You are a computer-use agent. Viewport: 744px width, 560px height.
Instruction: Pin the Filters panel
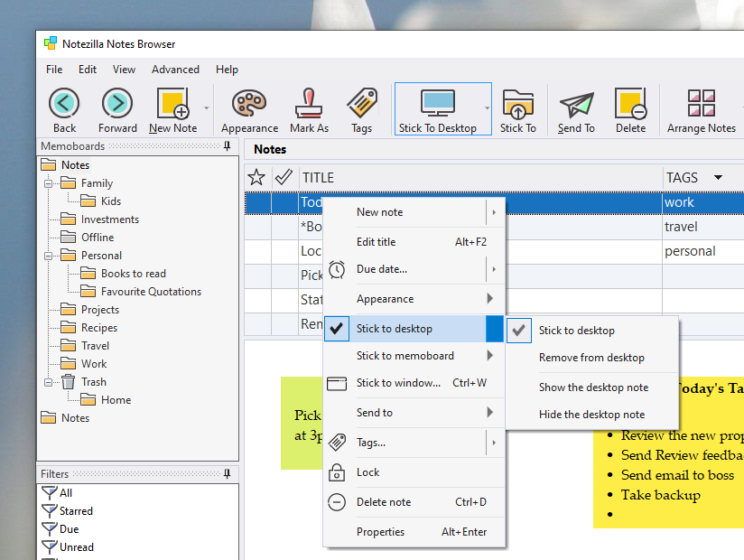tap(228, 473)
